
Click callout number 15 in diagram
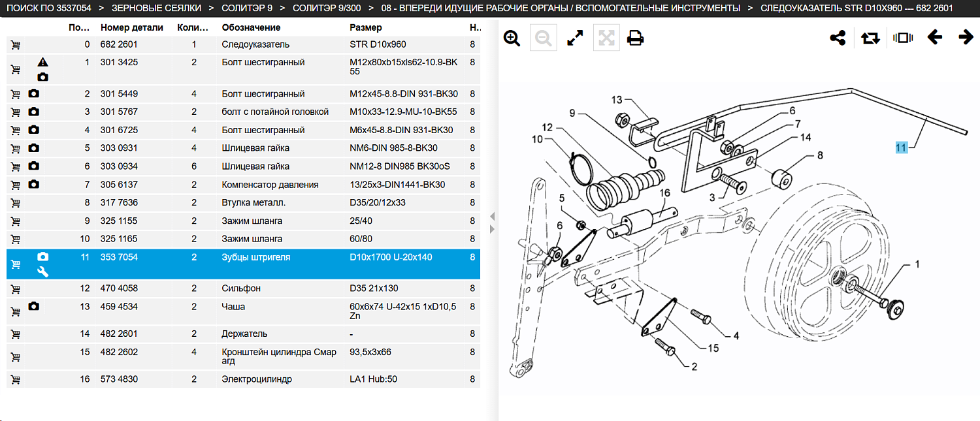pos(713,349)
